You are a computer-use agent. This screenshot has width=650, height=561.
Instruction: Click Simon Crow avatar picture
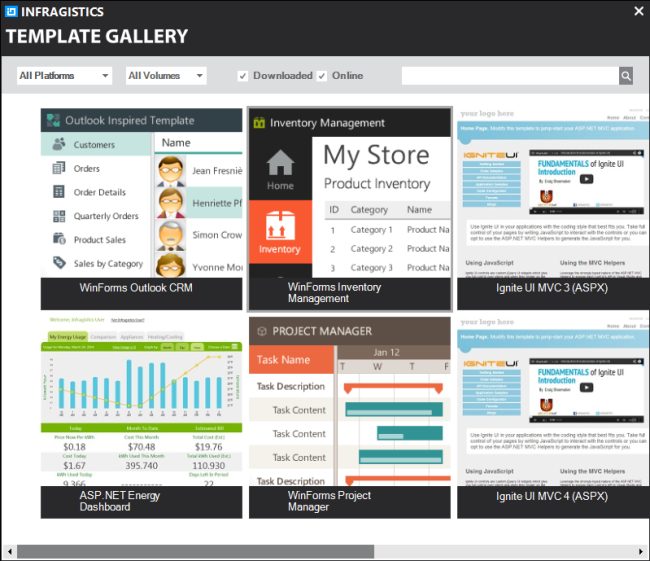(170, 235)
